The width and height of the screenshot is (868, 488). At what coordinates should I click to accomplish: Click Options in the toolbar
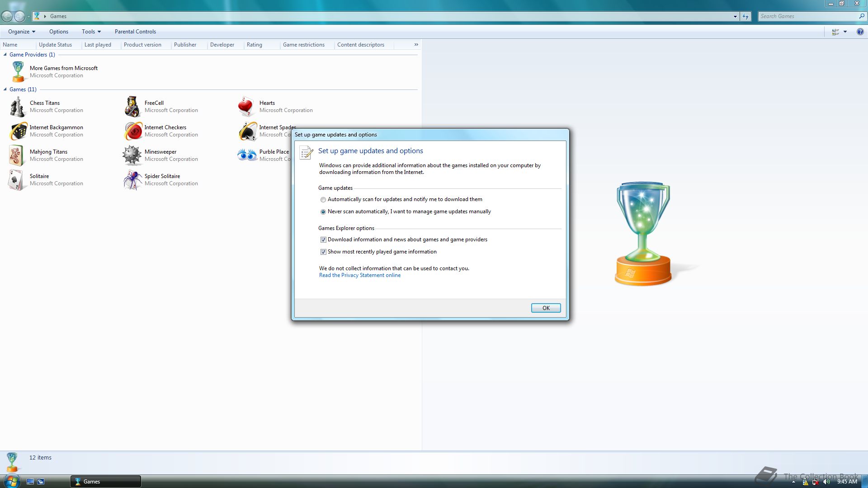pos(59,32)
